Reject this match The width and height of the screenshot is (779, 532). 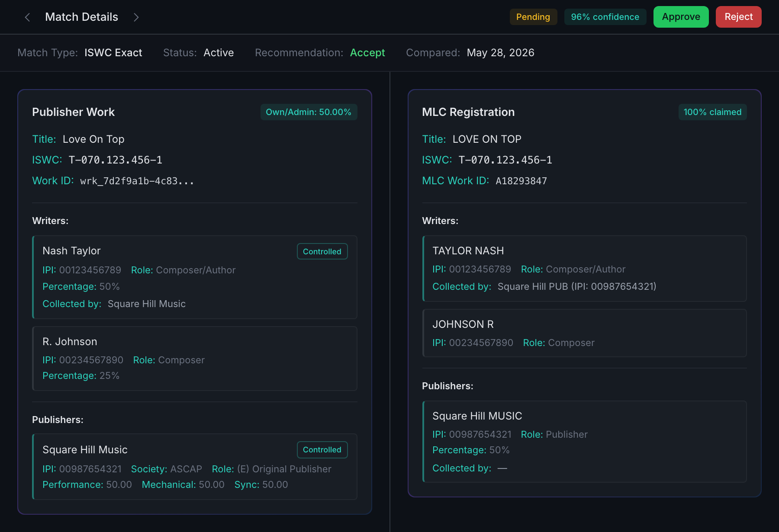[738, 17]
